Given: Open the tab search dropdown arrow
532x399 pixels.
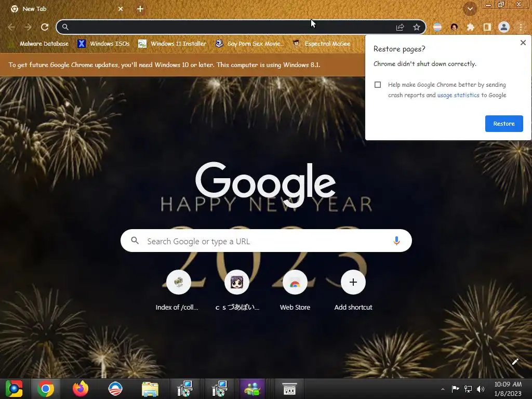Looking at the screenshot, I should point(470,9).
